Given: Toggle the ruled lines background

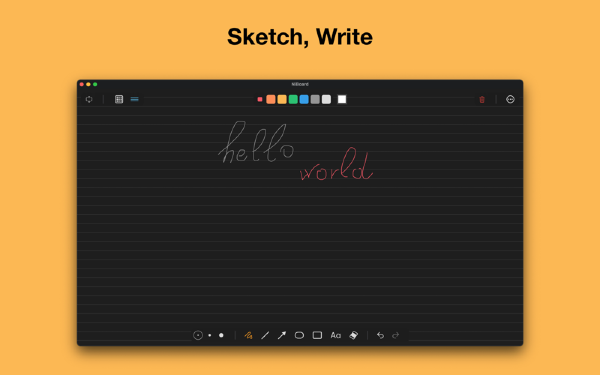Looking at the screenshot, I should pyautogui.click(x=134, y=99).
